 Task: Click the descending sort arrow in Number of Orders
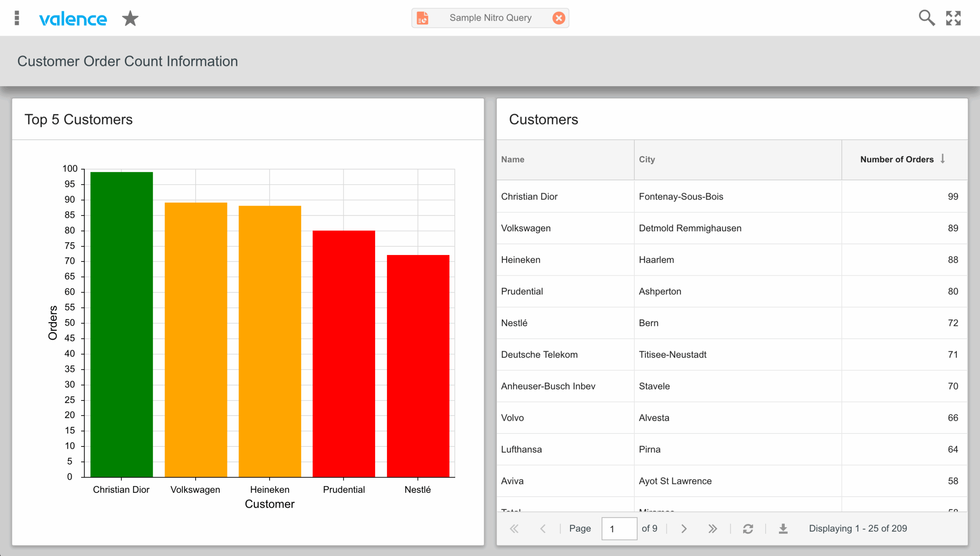coord(943,159)
